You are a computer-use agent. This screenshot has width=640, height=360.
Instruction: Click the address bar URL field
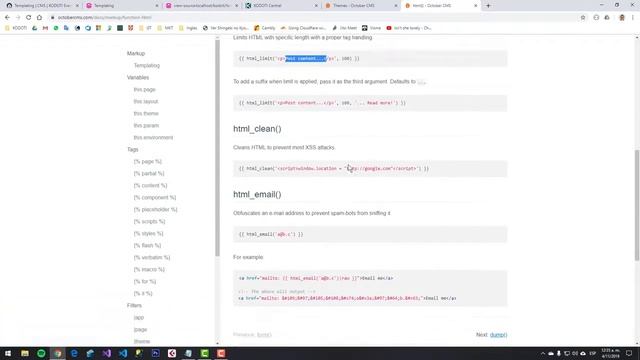click(310, 18)
